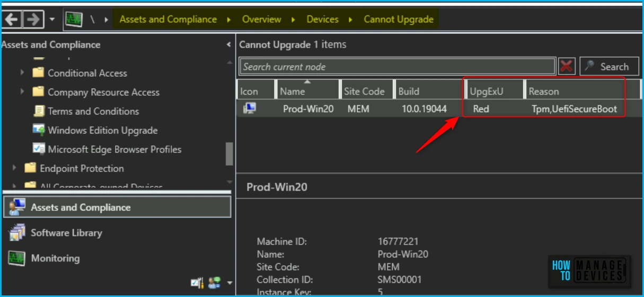Select Prod-Win20 device name cell
This screenshot has height=297, width=644.
tap(308, 109)
